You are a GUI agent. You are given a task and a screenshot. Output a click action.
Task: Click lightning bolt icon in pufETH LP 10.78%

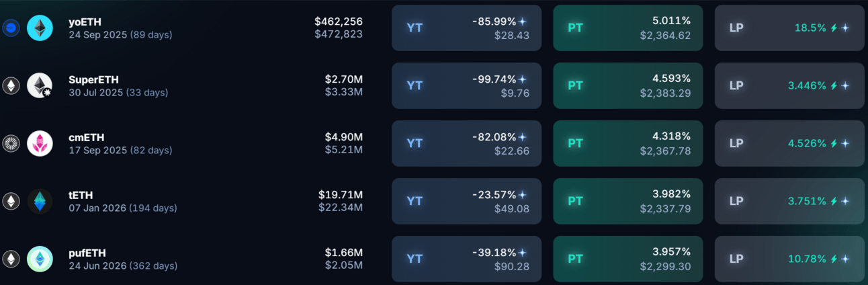[834, 259]
